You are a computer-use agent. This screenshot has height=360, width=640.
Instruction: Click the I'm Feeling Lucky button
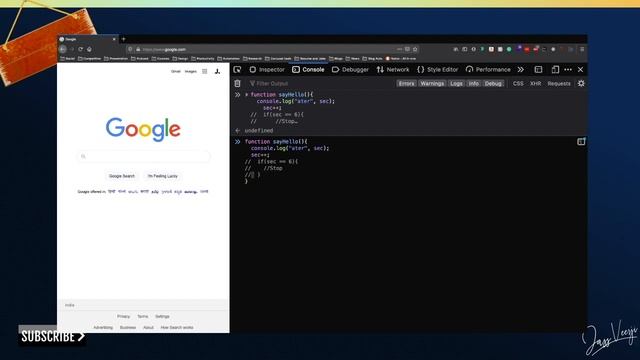point(162,176)
